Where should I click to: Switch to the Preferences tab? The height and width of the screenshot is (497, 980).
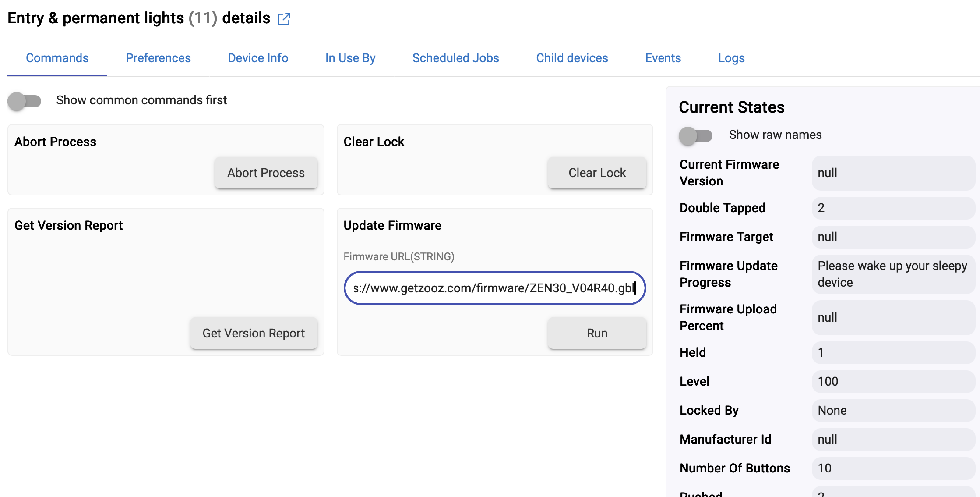pyautogui.click(x=158, y=58)
